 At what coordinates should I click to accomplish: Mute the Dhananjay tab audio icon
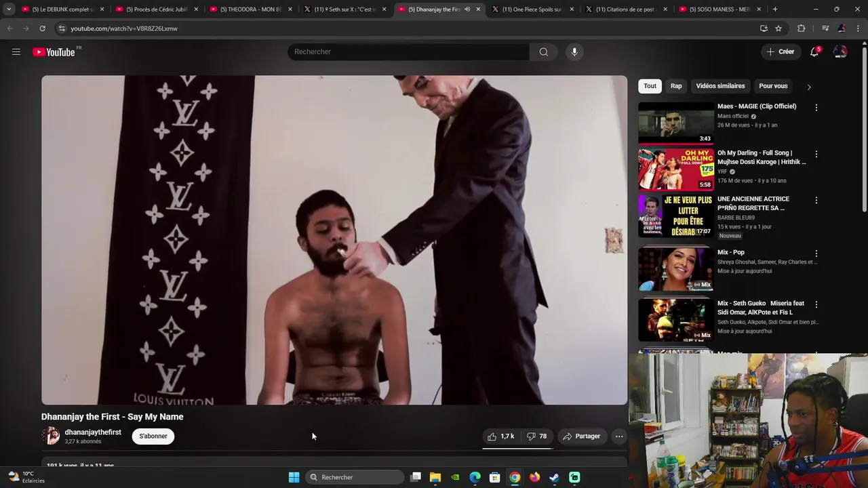[x=467, y=9]
